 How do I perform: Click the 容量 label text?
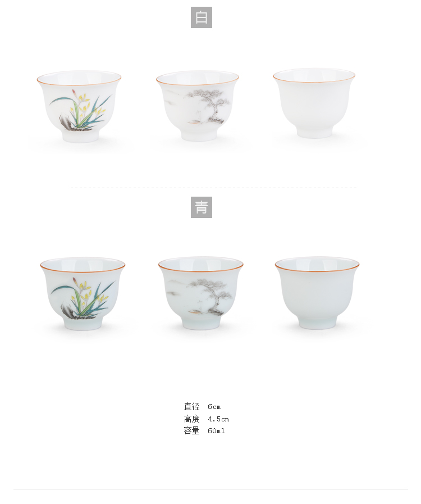192,431
